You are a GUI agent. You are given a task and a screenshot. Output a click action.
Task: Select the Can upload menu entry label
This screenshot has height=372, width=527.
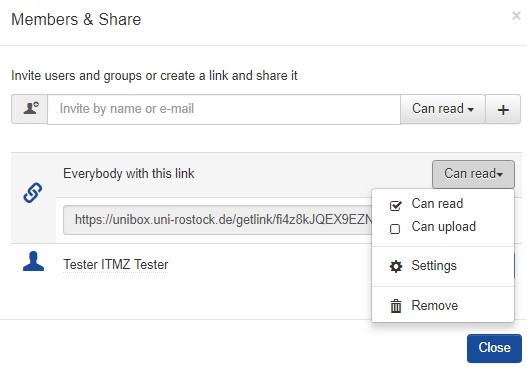[444, 227]
